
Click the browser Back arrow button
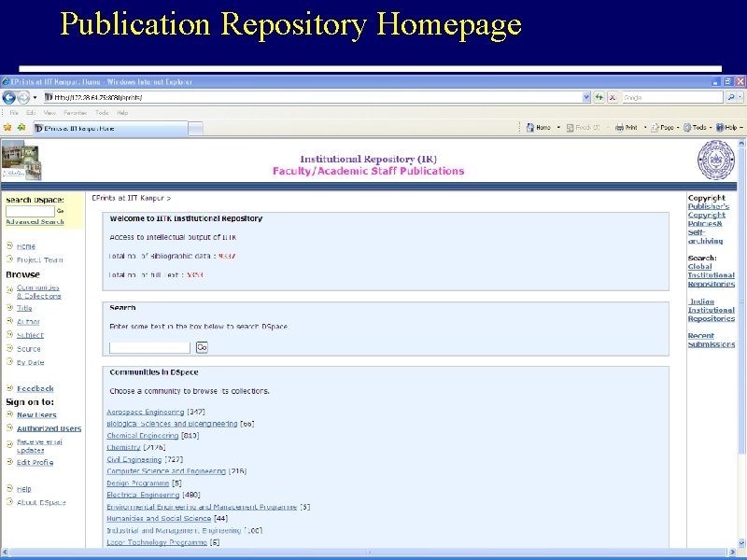pos(8,98)
